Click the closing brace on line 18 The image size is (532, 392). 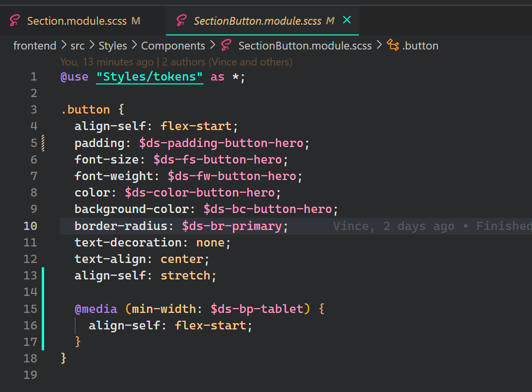coord(64,359)
